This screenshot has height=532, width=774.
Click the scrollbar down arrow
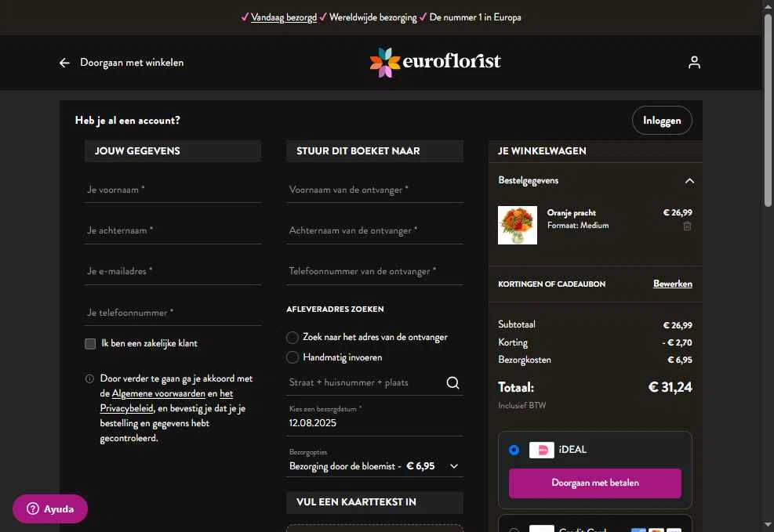(768, 526)
